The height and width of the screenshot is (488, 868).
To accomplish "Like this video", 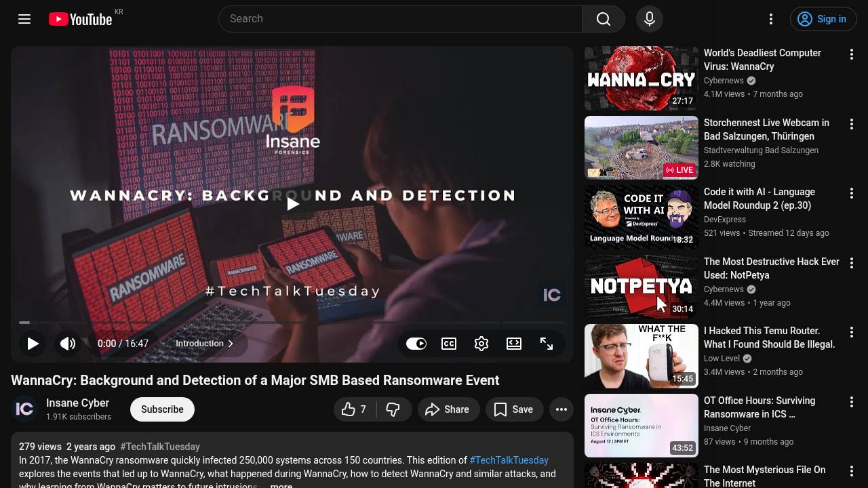I will tap(354, 409).
